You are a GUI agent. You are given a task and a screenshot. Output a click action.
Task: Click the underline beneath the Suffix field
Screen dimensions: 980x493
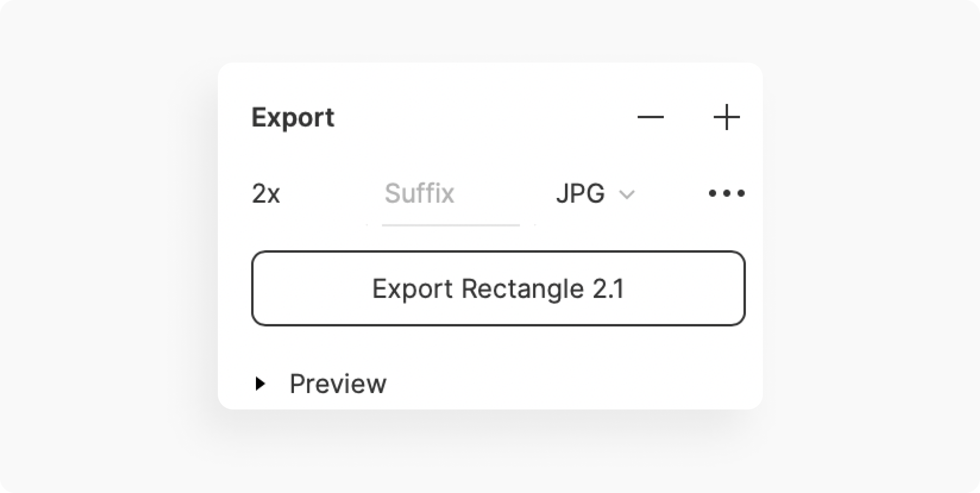[451, 225]
